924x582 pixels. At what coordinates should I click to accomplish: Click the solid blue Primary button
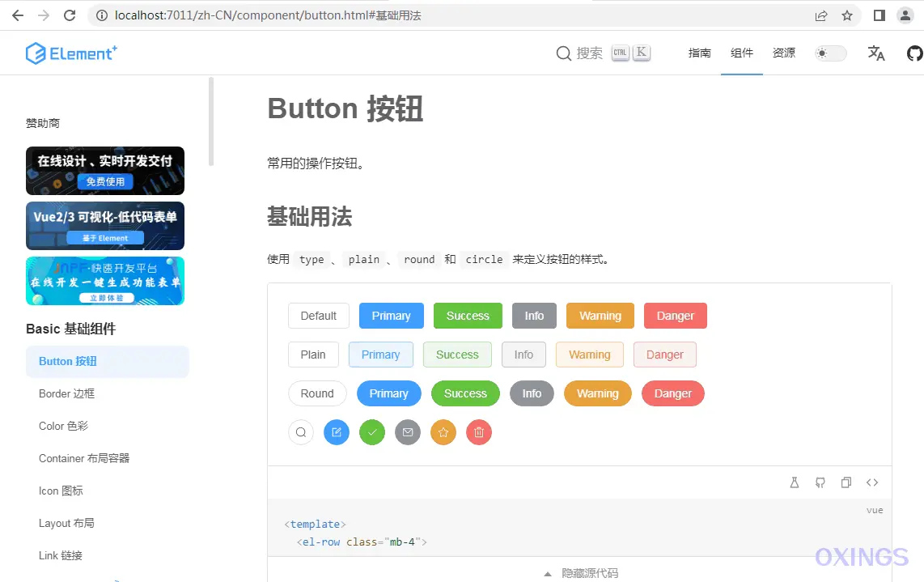(392, 316)
